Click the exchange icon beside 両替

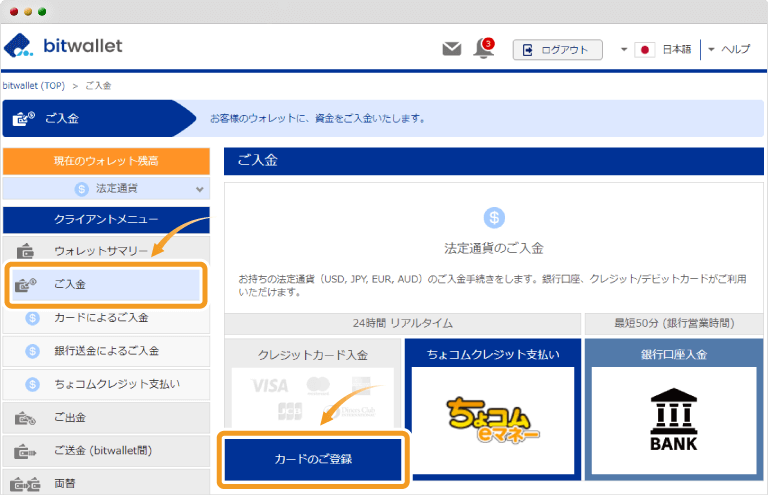click(x=25, y=484)
